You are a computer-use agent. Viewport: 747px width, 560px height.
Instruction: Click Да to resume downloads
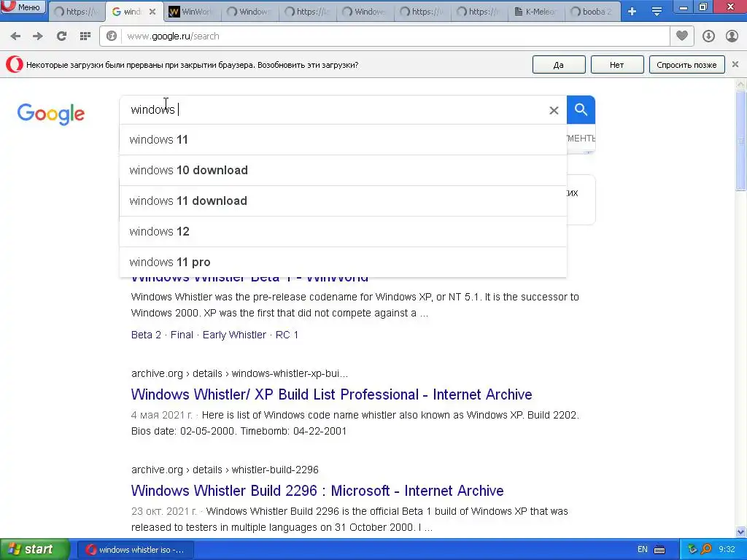pos(559,65)
